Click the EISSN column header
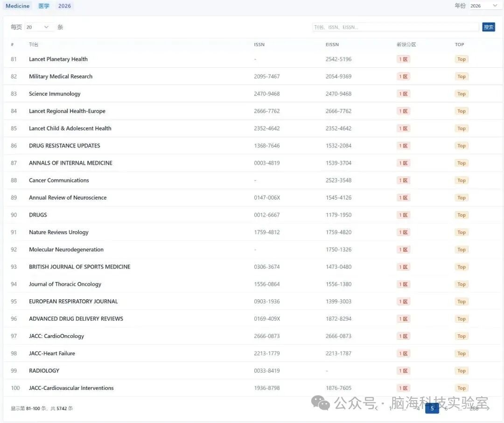Viewport: 504px width, 423px height. coord(332,44)
